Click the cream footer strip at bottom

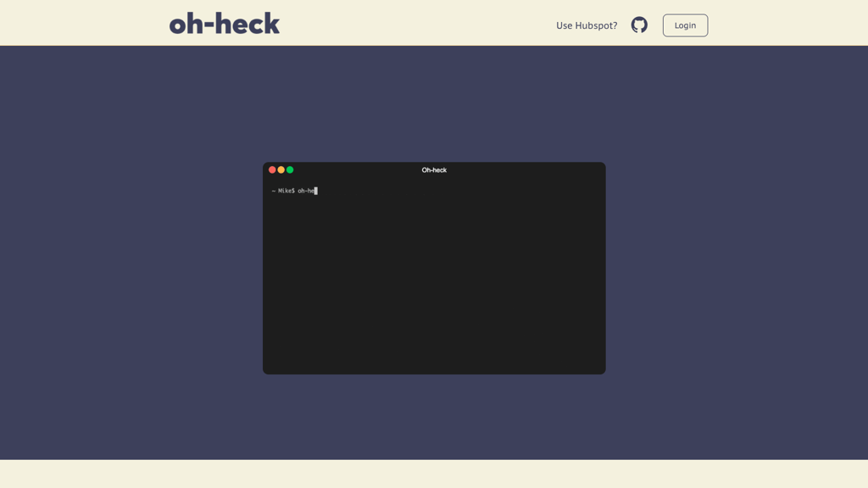click(x=434, y=474)
